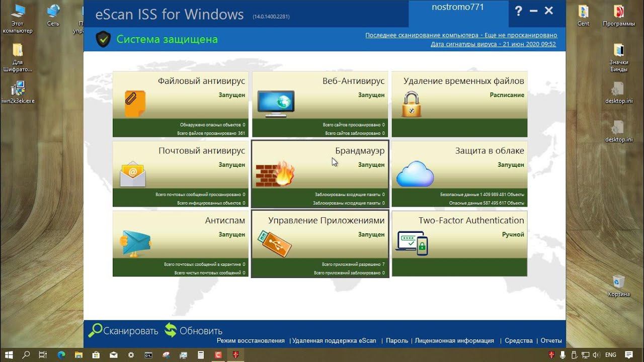The image size is (644, 362).
Task: Select the Значки Винды desktop icon
Action: click(619, 57)
